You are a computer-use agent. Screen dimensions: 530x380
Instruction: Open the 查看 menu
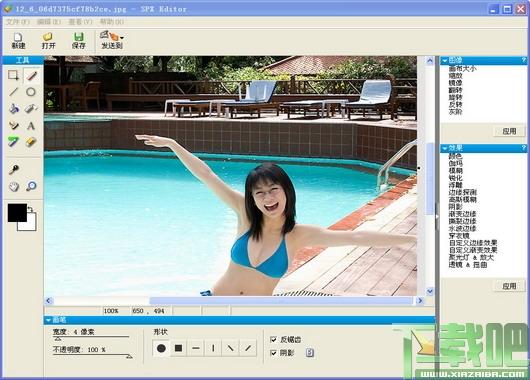click(x=80, y=22)
